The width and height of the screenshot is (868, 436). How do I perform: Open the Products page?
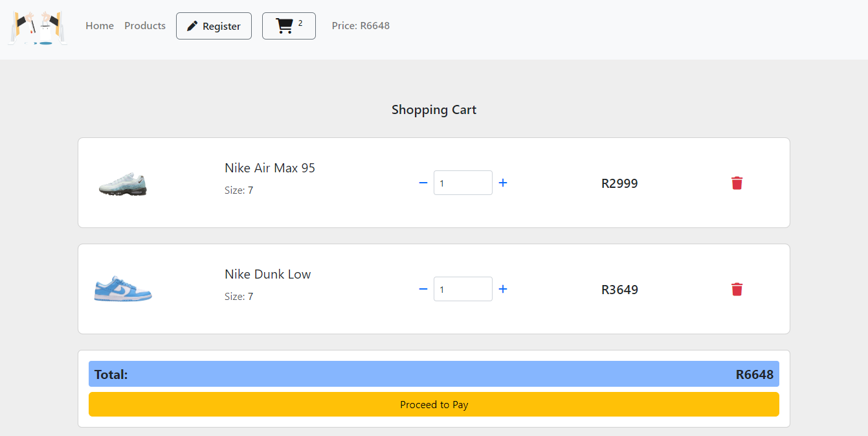[145, 26]
